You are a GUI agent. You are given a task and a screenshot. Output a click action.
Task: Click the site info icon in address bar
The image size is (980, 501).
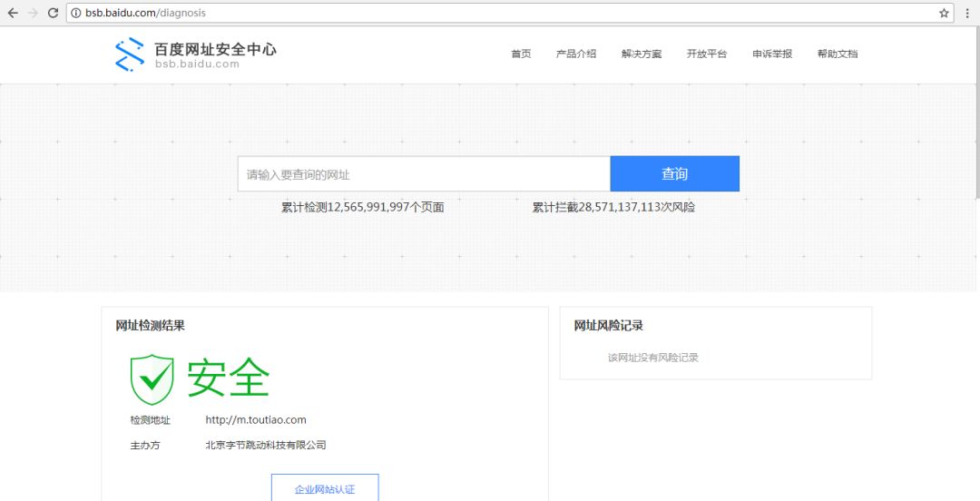(x=76, y=13)
